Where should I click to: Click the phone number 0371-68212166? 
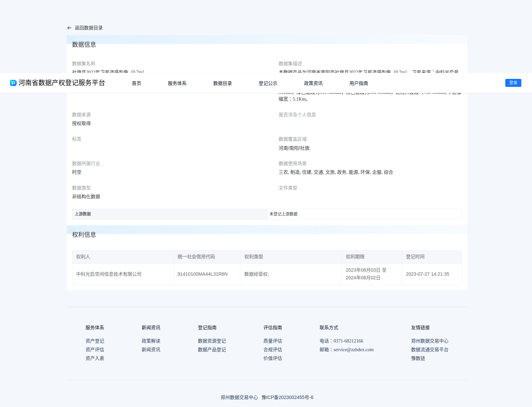(x=348, y=341)
